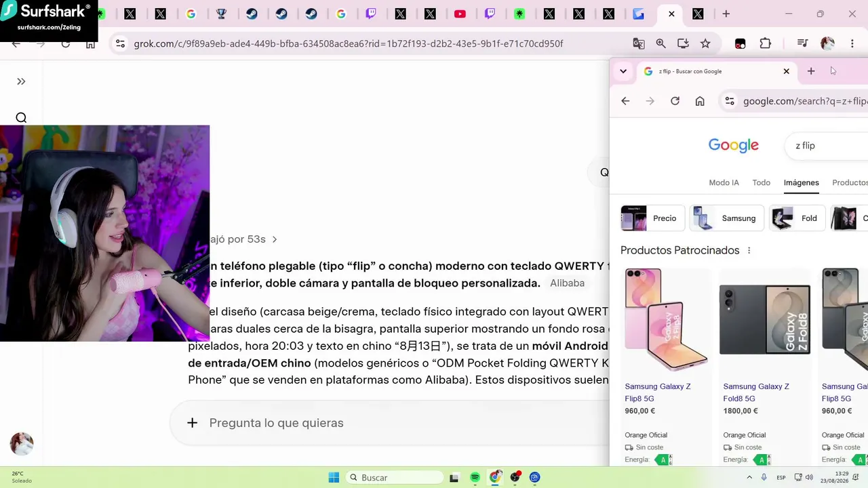Reload the Grok page
The image size is (868, 488).
[x=65, y=43]
